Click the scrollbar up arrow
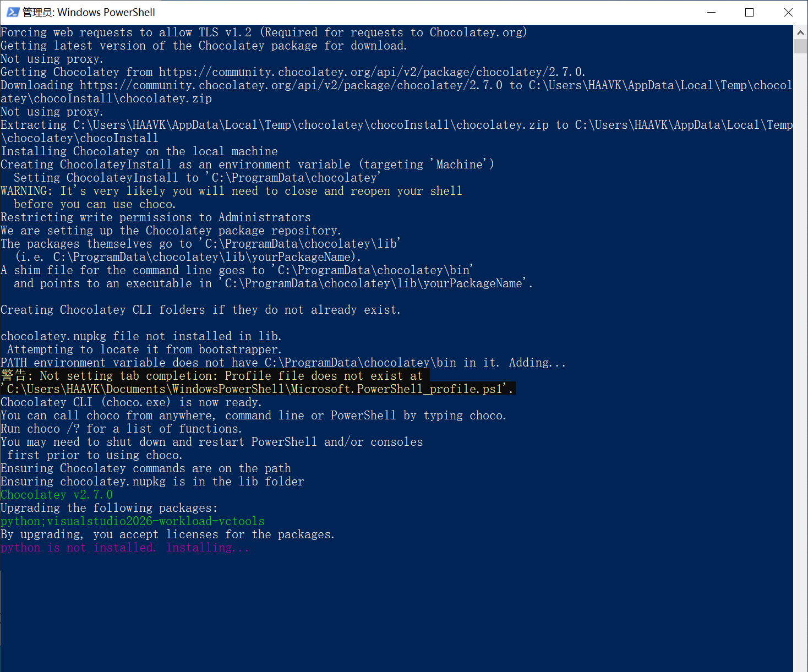This screenshot has width=808, height=672. pos(800,32)
